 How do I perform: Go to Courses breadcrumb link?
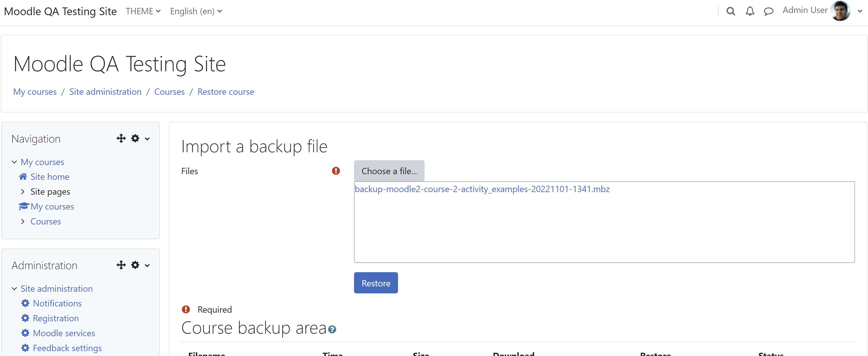(170, 92)
